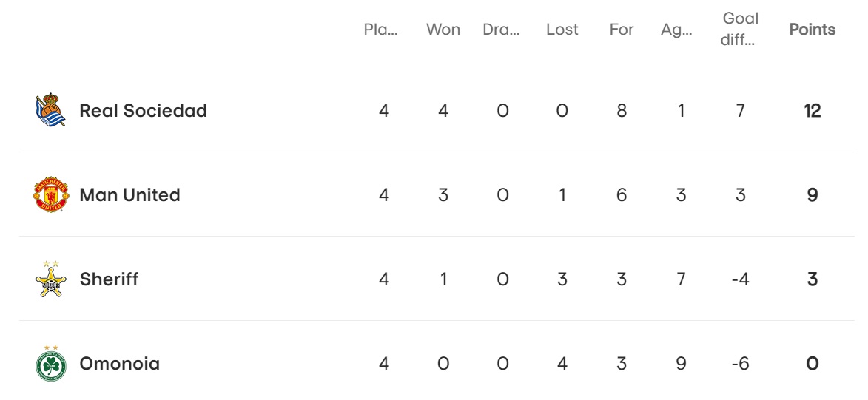
Task: Click the truncated Against column header
Action: (x=676, y=30)
